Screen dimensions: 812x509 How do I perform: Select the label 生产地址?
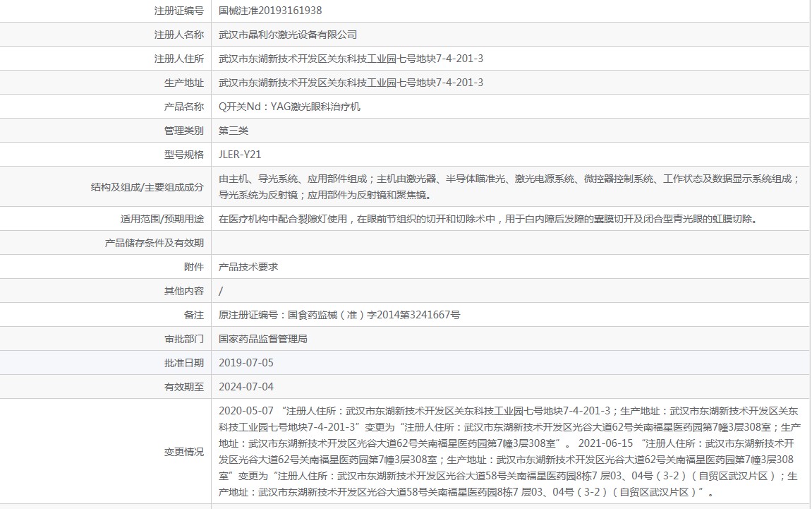tap(184, 83)
